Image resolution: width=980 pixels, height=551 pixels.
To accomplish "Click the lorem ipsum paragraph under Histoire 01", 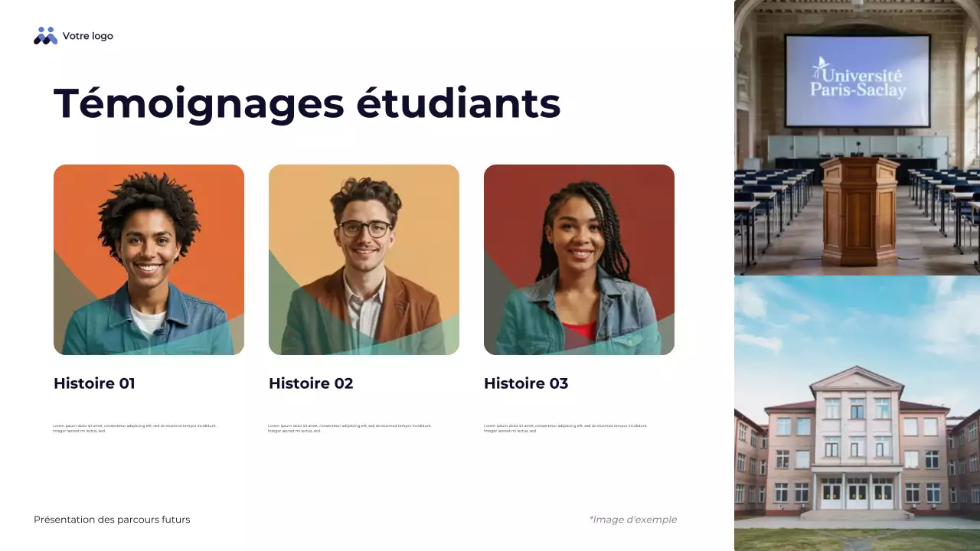I will click(135, 429).
